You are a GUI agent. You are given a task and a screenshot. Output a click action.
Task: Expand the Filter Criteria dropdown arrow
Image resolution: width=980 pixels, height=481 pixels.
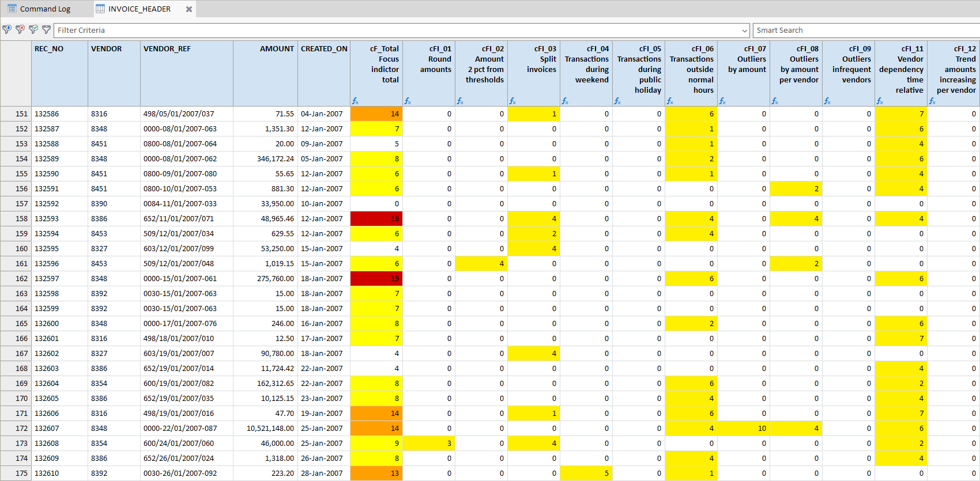(x=744, y=31)
